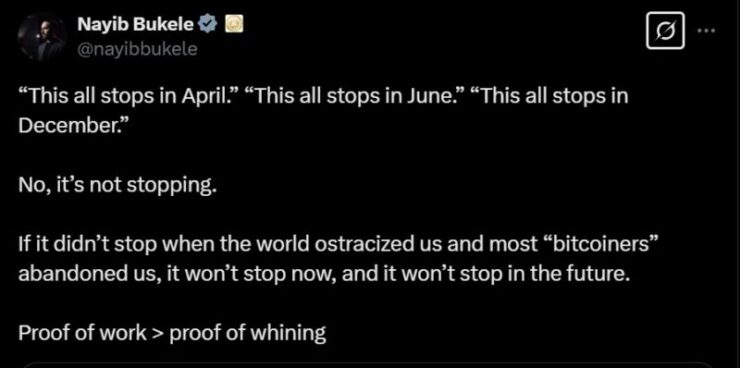Click the Nayib Bukele display name
Viewport: 740px width, 368px height.
[x=136, y=25]
